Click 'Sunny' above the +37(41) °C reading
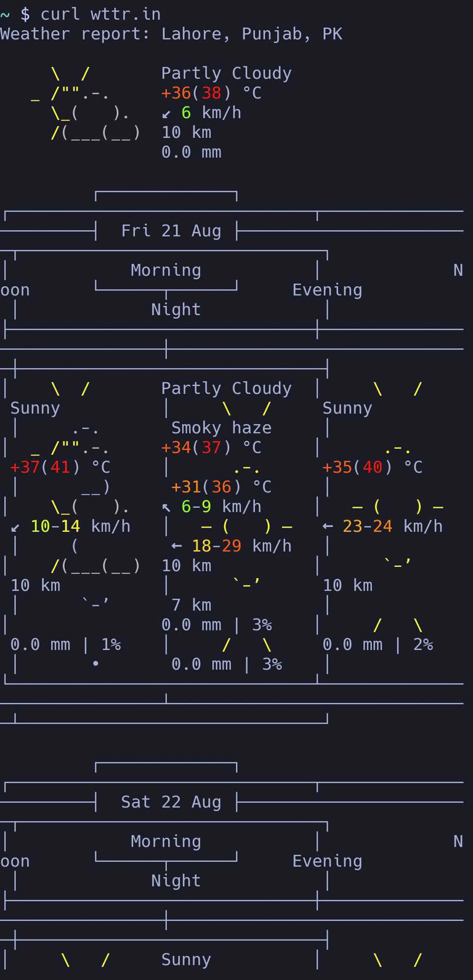Image resolution: width=473 pixels, height=980 pixels. (35, 408)
